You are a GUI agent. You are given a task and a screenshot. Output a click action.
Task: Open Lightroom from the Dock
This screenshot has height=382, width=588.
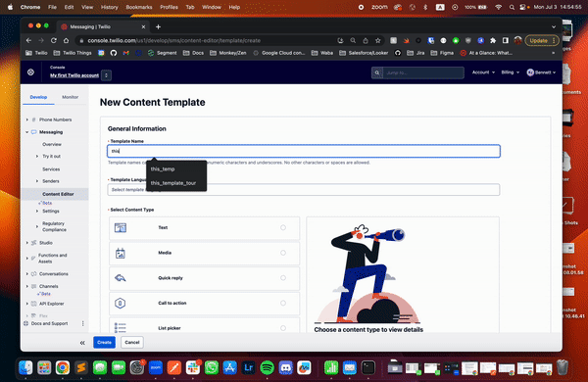point(249,367)
